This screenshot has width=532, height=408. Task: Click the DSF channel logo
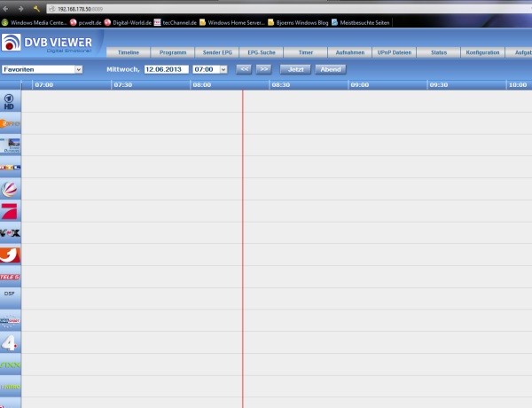10,294
